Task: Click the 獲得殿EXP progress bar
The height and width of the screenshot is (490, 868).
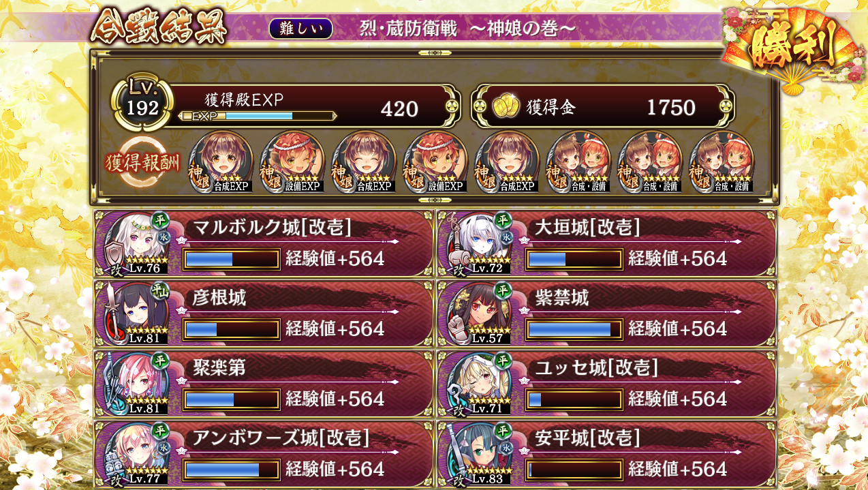Action: tap(258, 116)
